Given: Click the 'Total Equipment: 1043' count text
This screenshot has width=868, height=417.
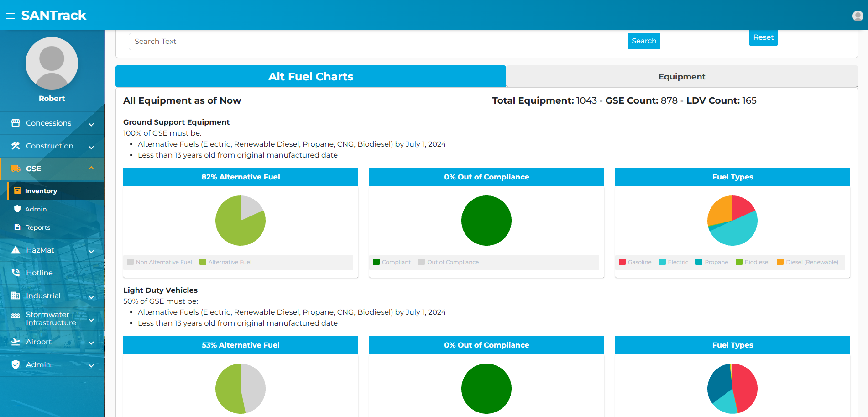Looking at the screenshot, I should pos(544,100).
